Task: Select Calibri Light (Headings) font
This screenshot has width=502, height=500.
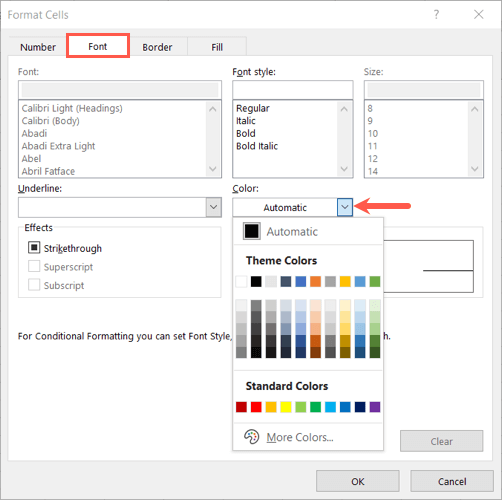Action: pos(72,108)
